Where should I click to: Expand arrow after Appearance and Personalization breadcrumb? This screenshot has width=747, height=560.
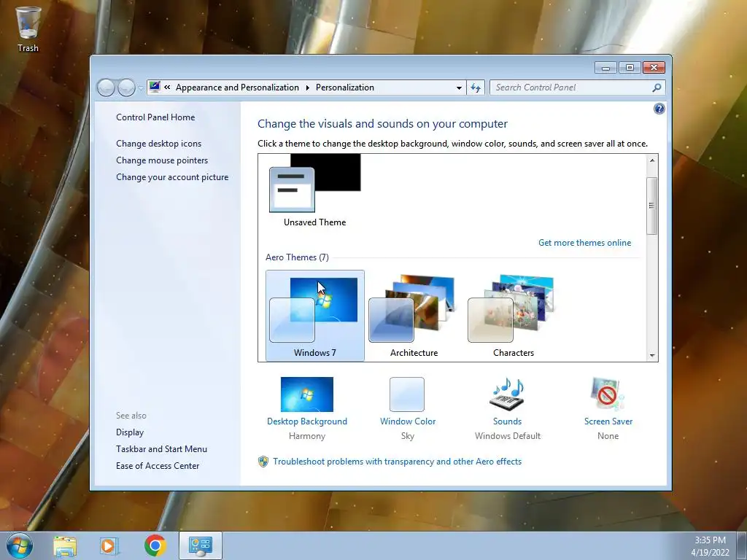pyautogui.click(x=307, y=87)
